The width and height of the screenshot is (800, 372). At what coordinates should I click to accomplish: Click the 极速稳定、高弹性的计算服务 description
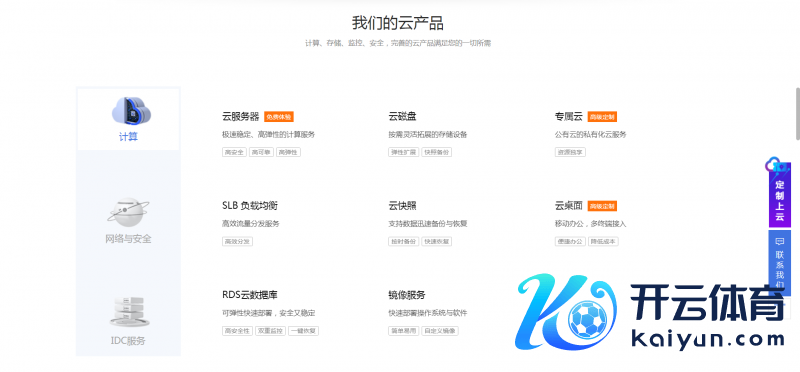coord(268,135)
